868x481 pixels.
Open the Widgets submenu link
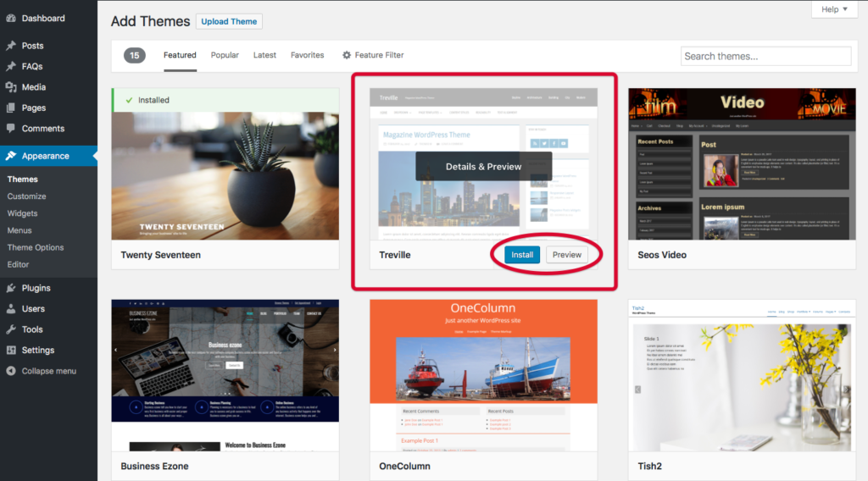point(22,213)
